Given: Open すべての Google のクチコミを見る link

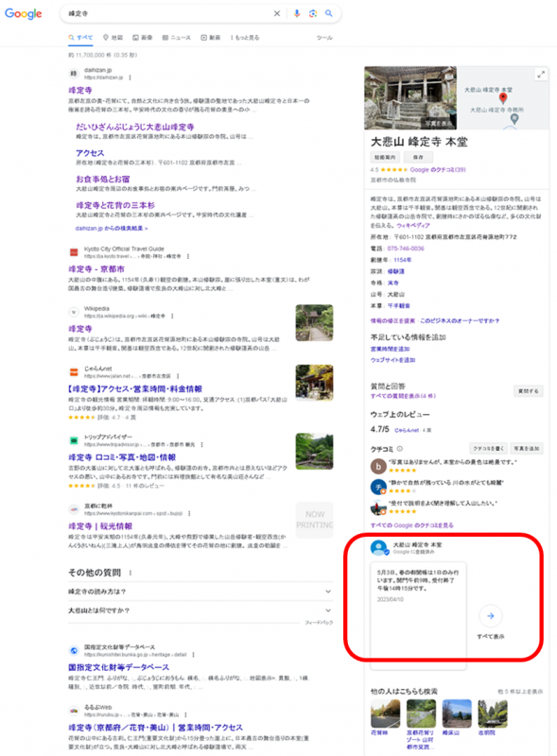Looking at the screenshot, I should [411, 525].
